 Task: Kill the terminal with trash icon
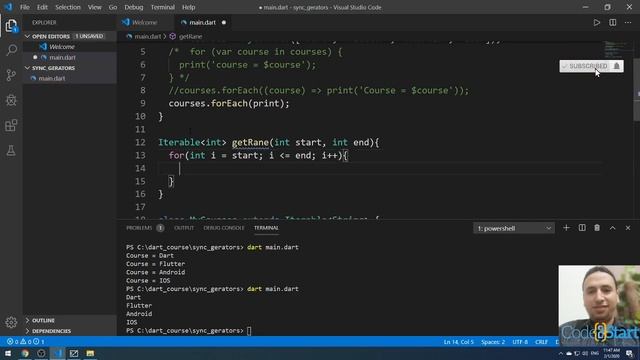pyautogui.click(x=597, y=228)
